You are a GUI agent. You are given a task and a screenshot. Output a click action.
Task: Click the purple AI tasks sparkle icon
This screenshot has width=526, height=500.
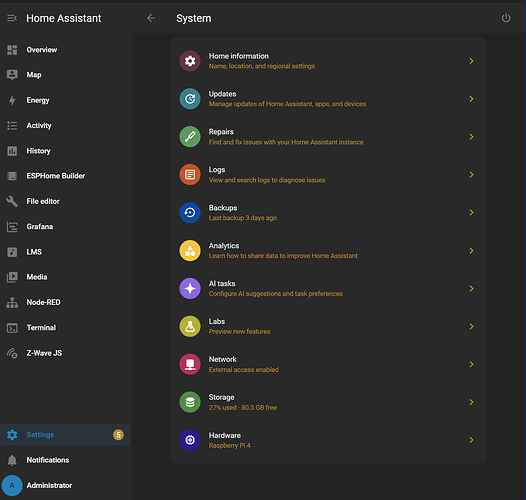(x=190, y=289)
